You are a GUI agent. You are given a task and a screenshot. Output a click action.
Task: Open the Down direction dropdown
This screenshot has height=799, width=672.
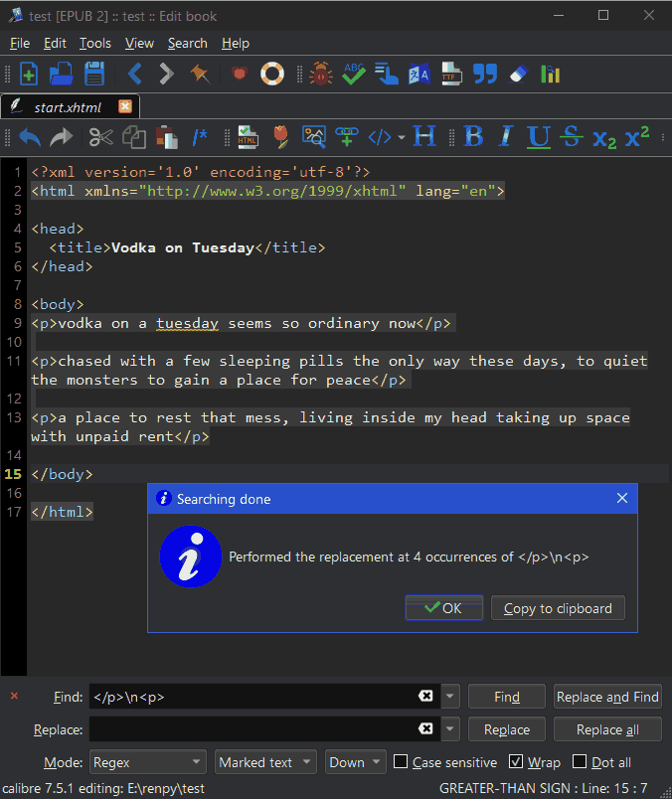tap(355, 762)
